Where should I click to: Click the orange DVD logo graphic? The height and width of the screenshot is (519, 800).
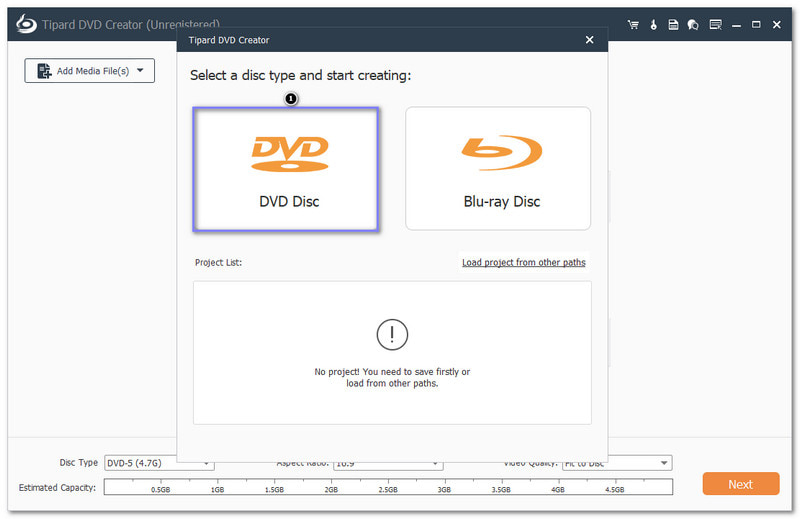(290, 154)
